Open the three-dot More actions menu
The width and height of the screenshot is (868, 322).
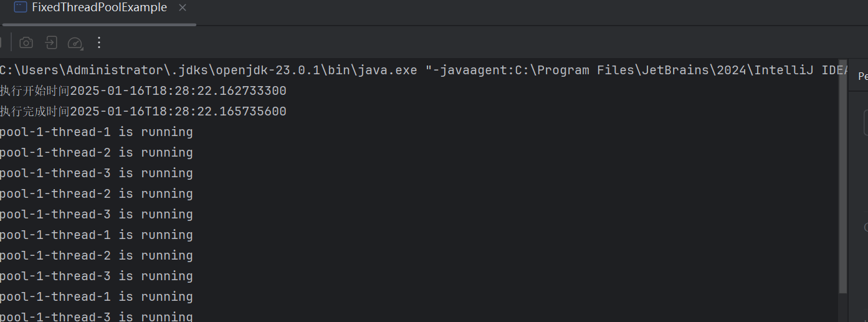coord(99,42)
